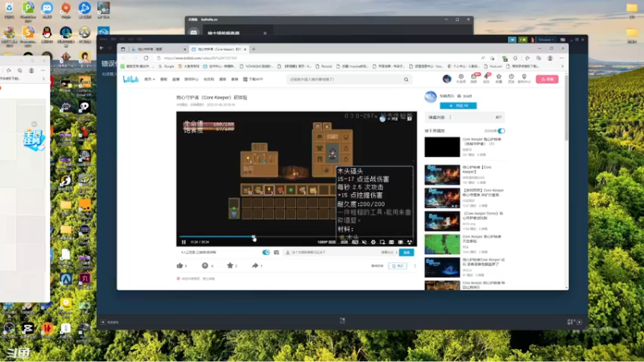Viewport: 644px width, 362px height.
Task: Open the Google bookmark in the bookmarks bar
Action: 167,66
